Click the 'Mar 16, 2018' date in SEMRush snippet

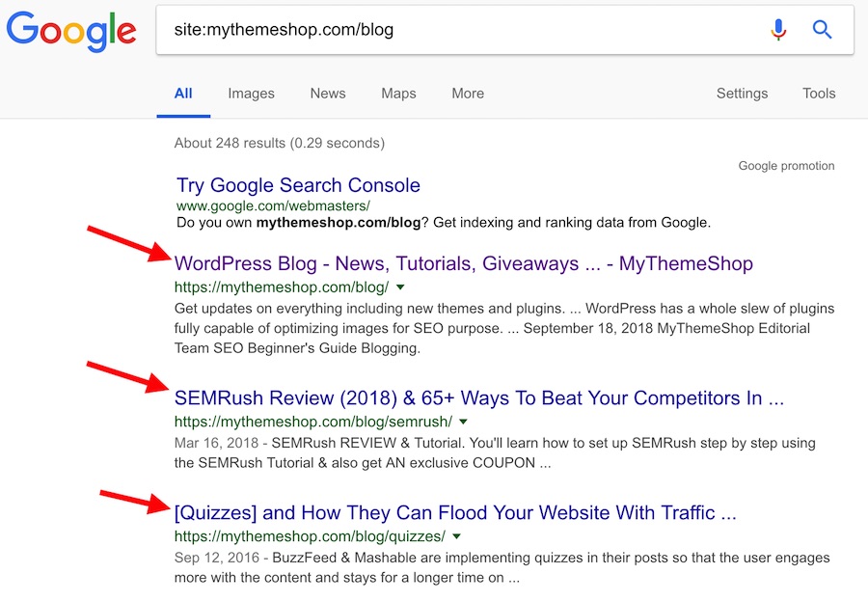(x=216, y=443)
